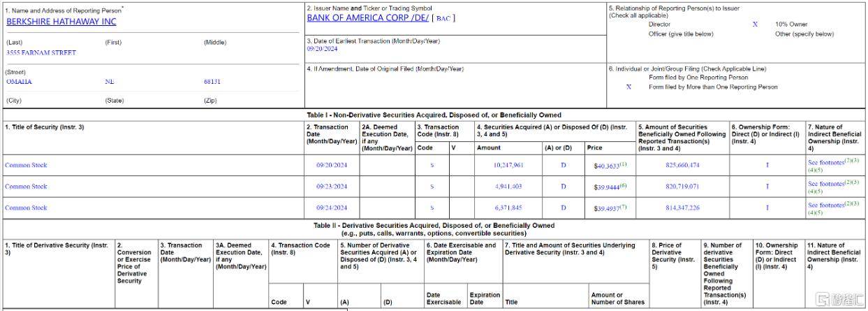Open the BERKSHIRE HATHAWAY INC link
Viewport: 868px width, 311px height.
click(x=61, y=22)
